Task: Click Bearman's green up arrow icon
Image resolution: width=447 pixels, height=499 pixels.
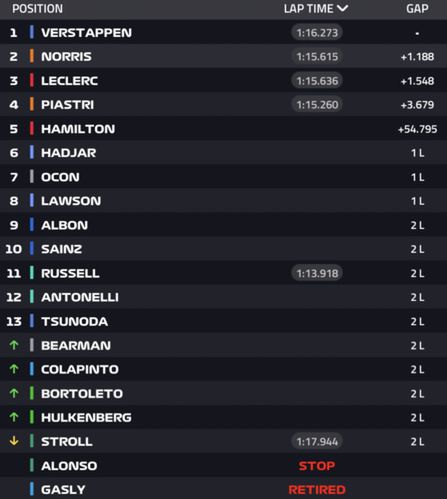Action: 14,345
